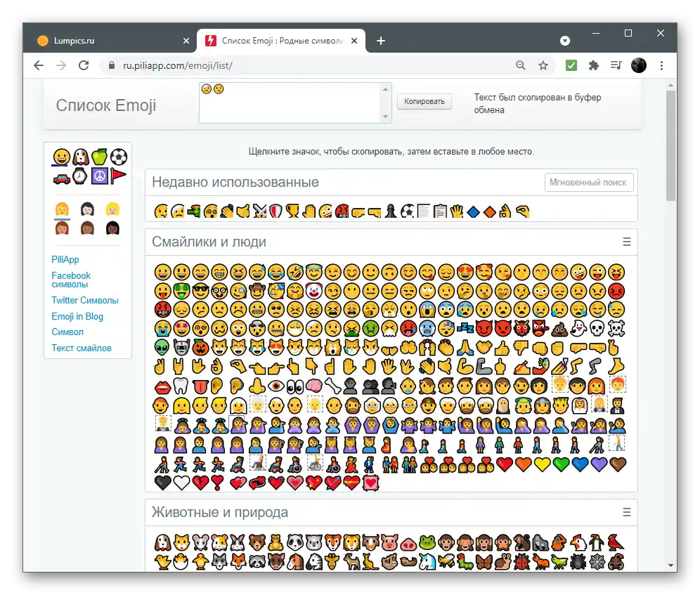Expand the Смайлики и люди section menu

pos(627,242)
